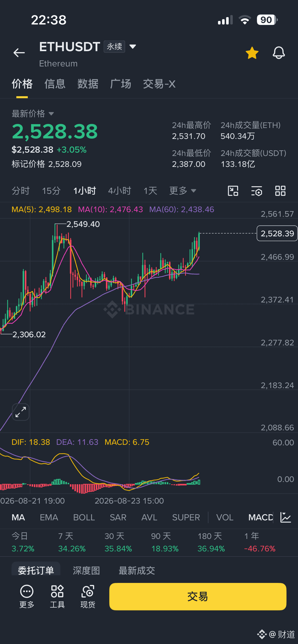The image size is (298, 644).
Task: Enable the EMA indicator
Action: 49,517
